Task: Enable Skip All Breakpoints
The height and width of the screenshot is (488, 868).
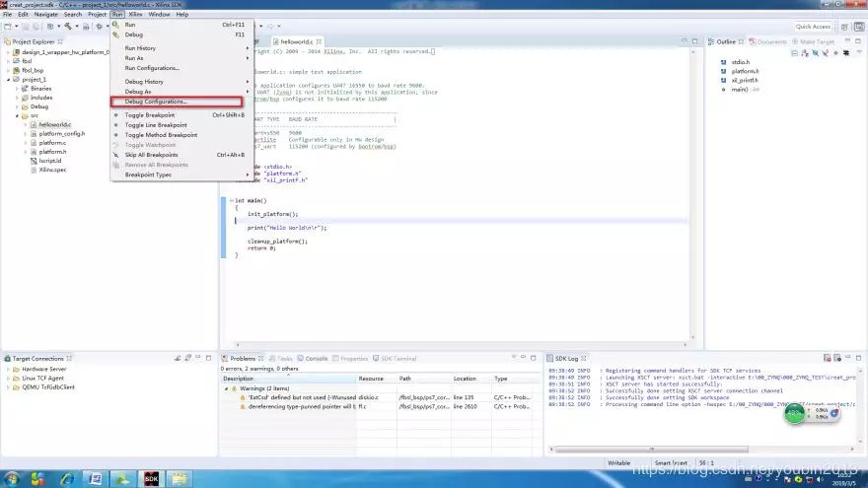Action: pyautogui.click(x=151, y=155)
